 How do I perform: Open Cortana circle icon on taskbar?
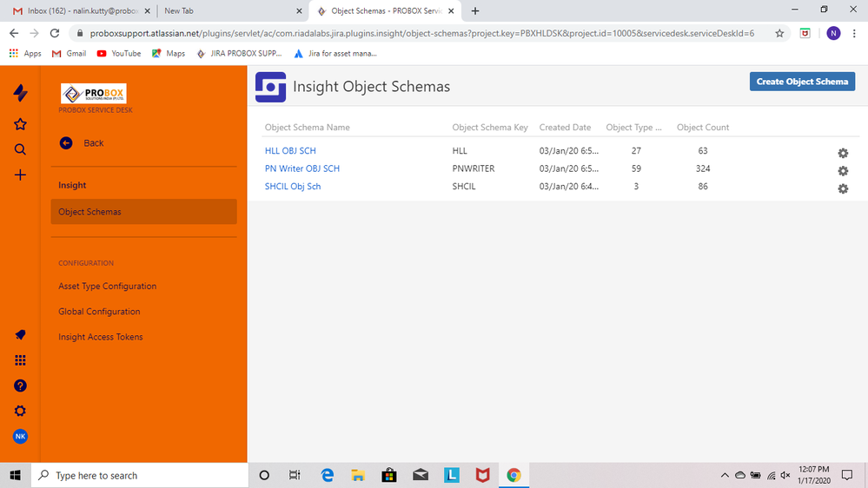pos(264,475)
